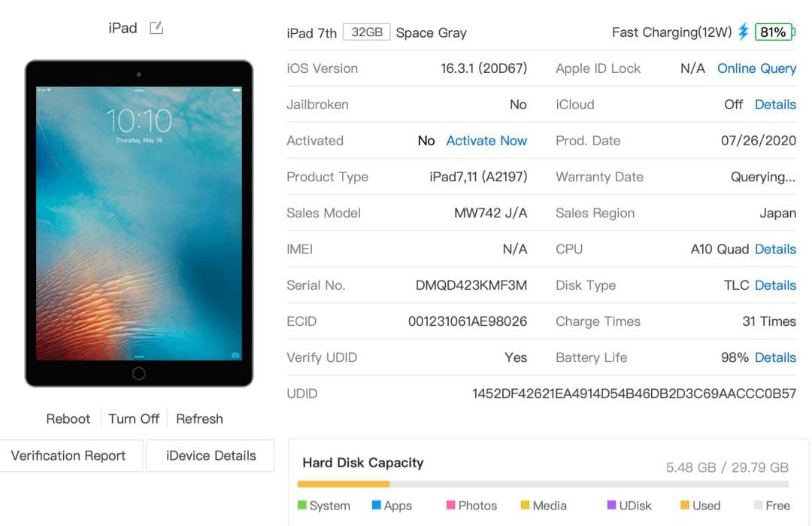This screenshot has height=526, width=812.
Task: Click the Refresh button
Action: tap(199, 418)
